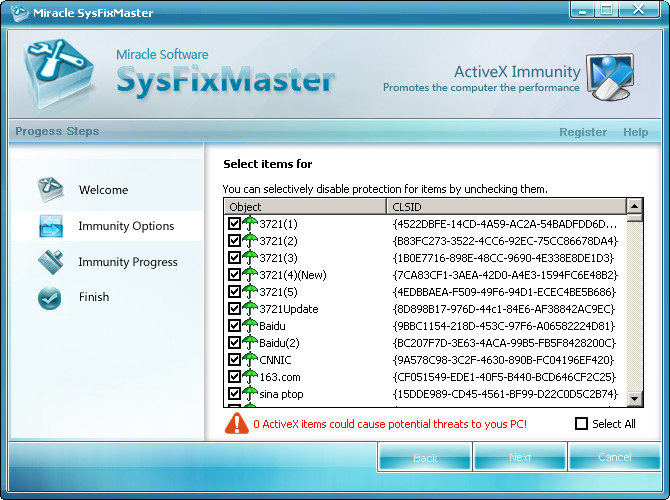
Task: Click the title bar application icon
Action: [19, 13]
